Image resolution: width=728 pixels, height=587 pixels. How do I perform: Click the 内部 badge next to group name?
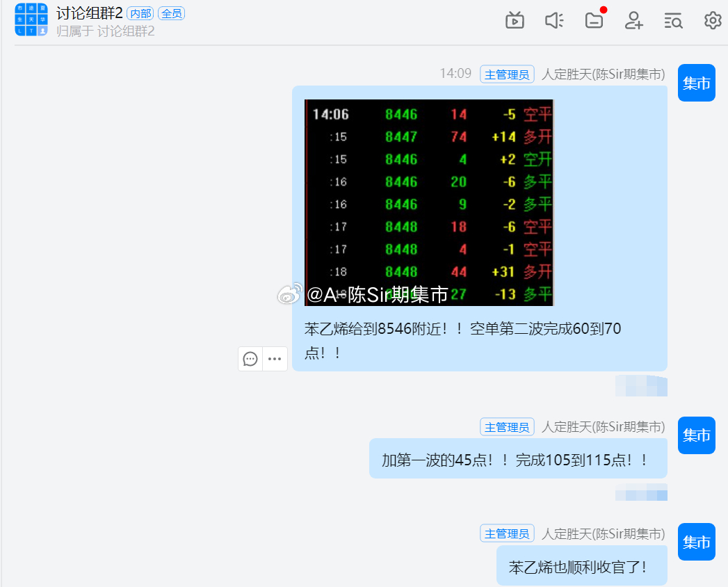click(x=140, y=13)
